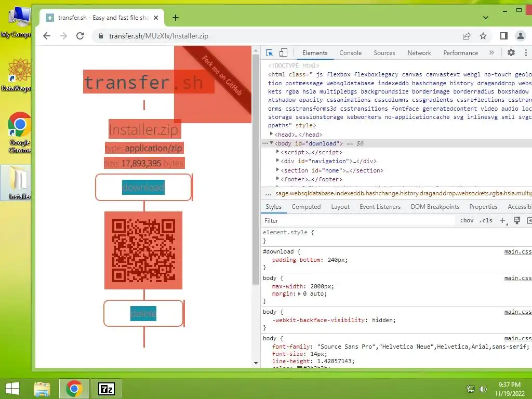The image size is (532, 399).
Task: Activate the inspect element picker icon
Action: pyautogui.click(x=270, y=53)
